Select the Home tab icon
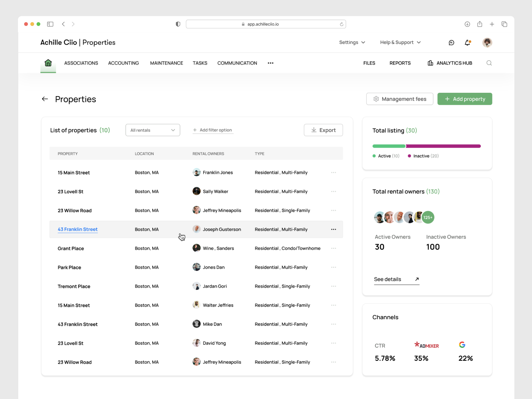 (48, 63)
